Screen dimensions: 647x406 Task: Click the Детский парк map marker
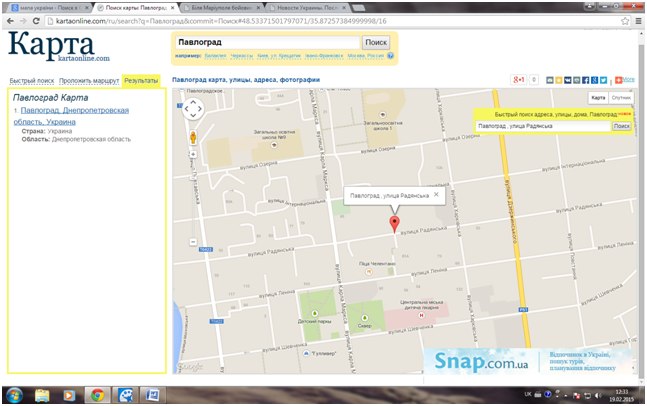[x=314, y=314]
